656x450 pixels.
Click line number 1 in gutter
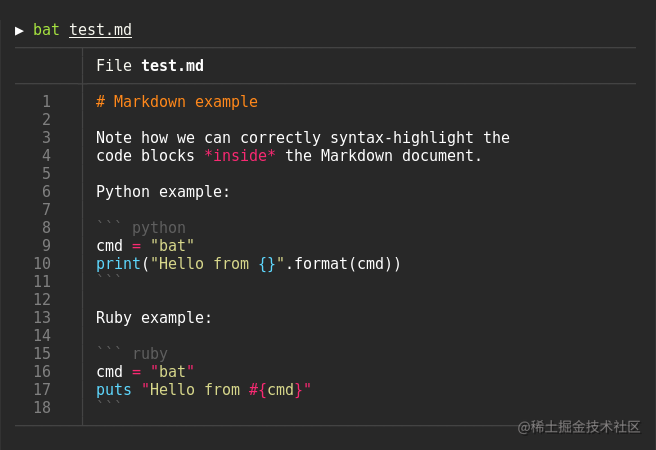[46, 102]
